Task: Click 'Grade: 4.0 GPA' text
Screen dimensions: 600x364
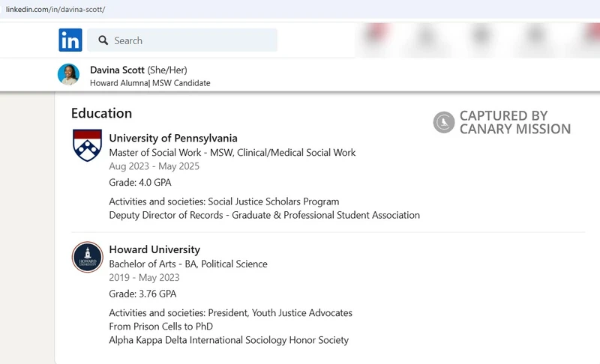Action: coord(140,183)
